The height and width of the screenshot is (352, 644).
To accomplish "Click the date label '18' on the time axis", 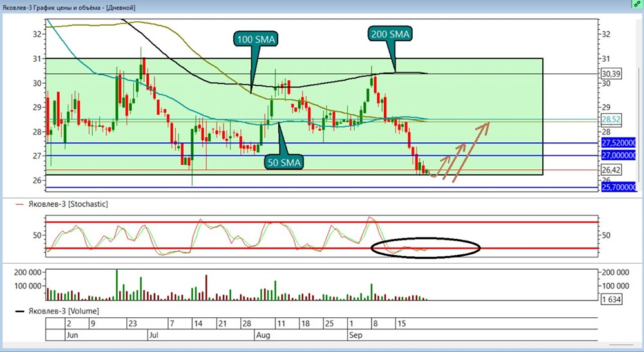I will point(305,323).
